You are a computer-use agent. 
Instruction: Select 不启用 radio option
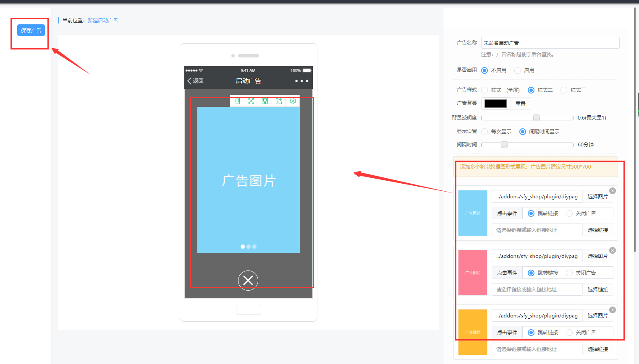[x=484, y=70]
